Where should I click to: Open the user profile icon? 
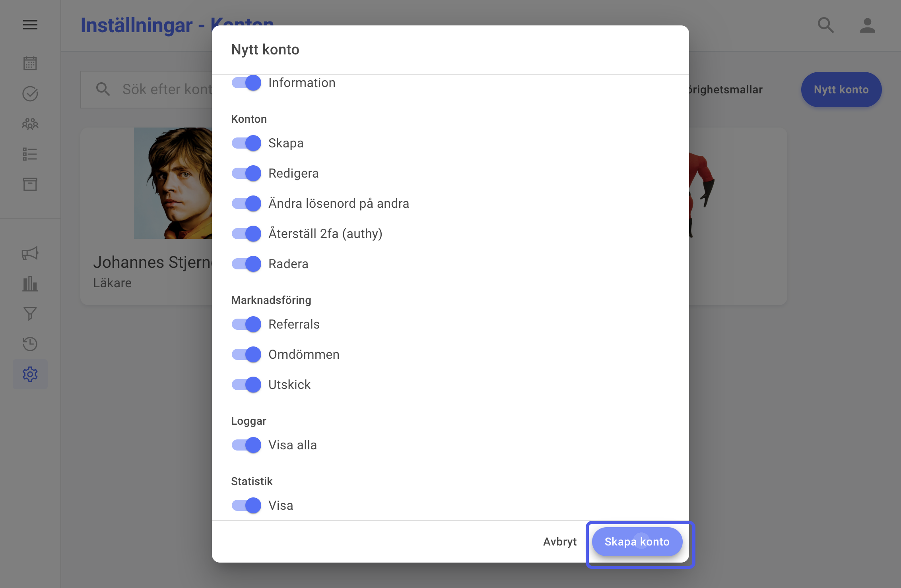tap(868, 25)
